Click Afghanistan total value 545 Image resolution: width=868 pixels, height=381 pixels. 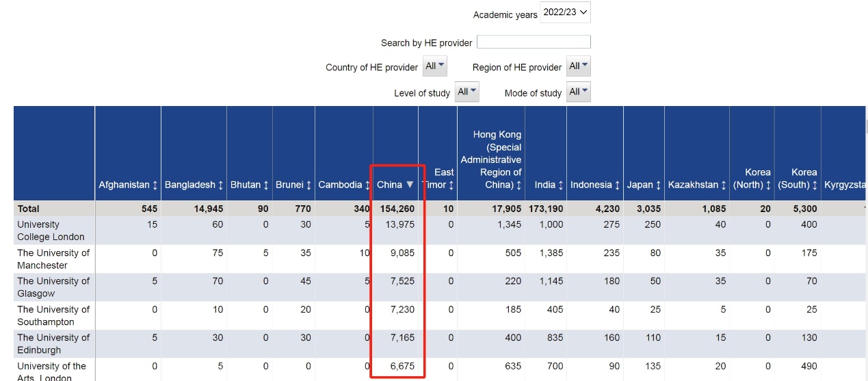149,209
